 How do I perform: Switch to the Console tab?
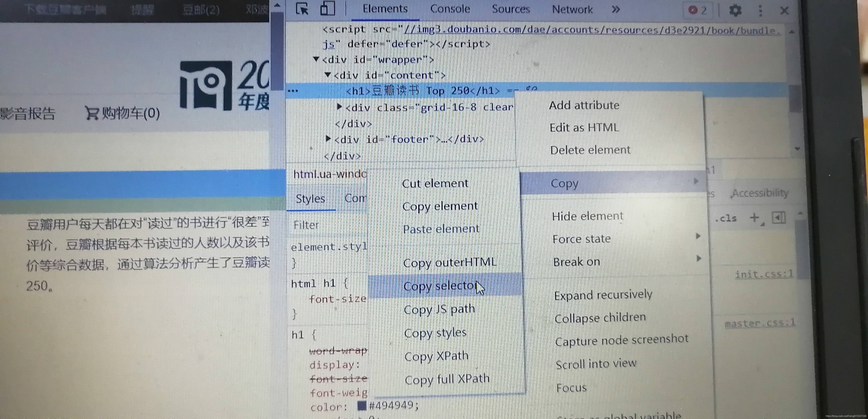pyautogui.click(x=450, y=9)
